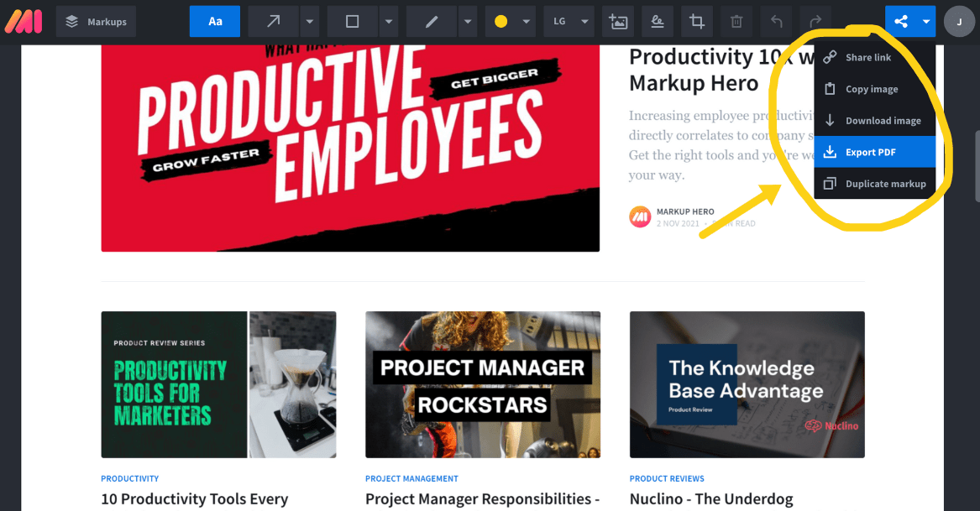Undo the last action
Image resolution: width=980 pixels, height=511 pixels.
[x=776, y=21]
